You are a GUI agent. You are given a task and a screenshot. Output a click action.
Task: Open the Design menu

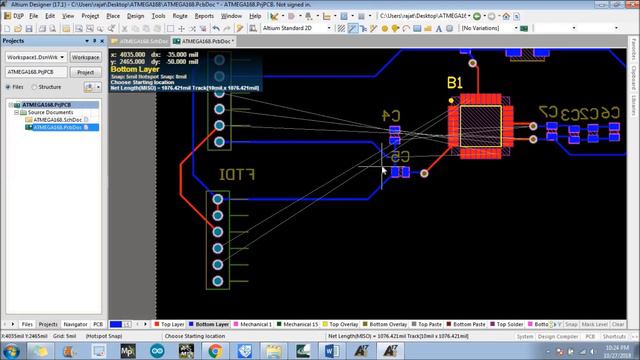[136, 16]
